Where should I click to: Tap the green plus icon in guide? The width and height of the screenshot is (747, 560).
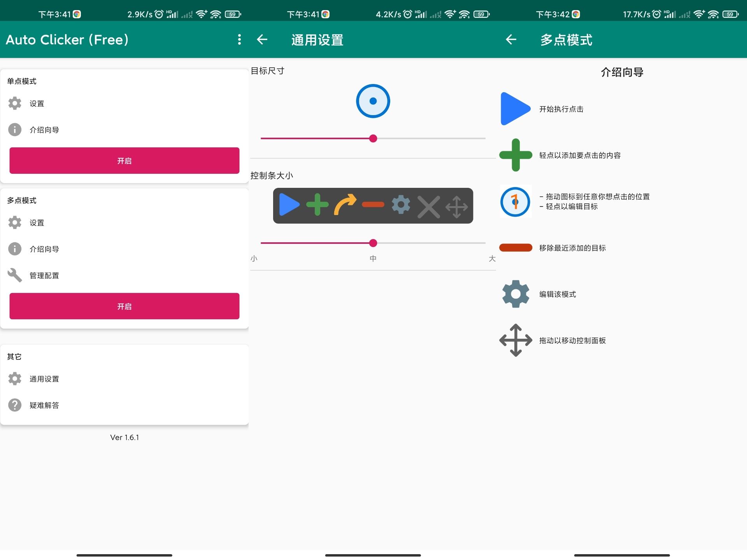516,155
